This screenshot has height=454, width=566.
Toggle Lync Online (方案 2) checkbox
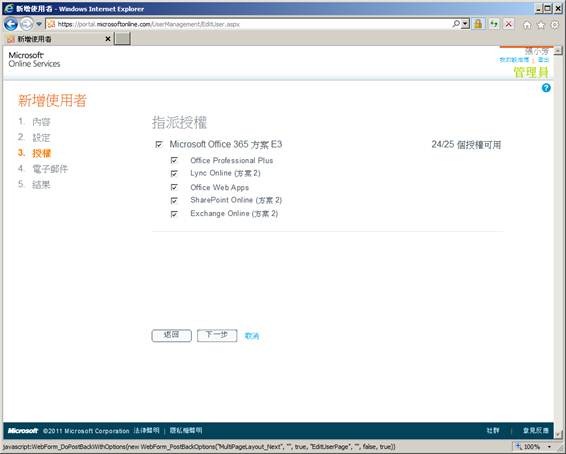(x=174, y=173)
